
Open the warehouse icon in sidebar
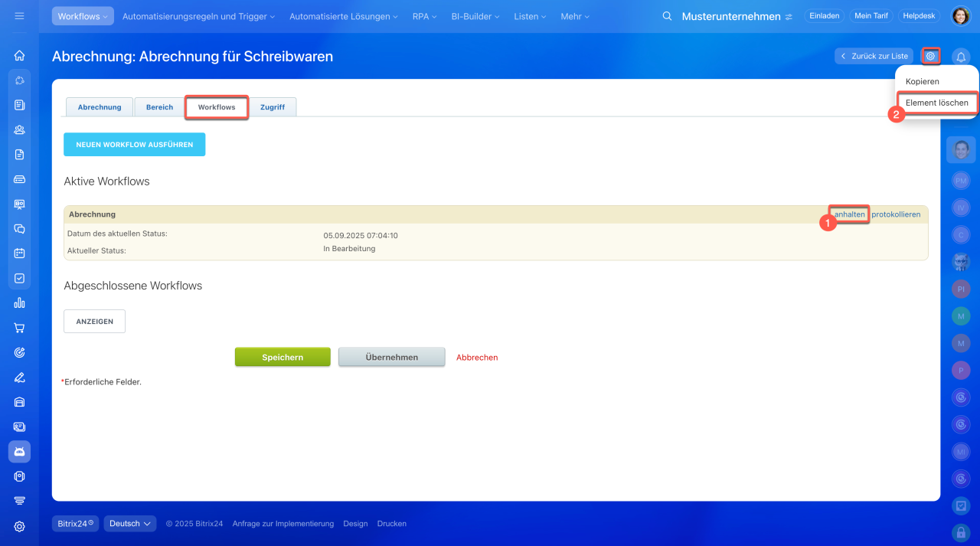coord(19,402)
